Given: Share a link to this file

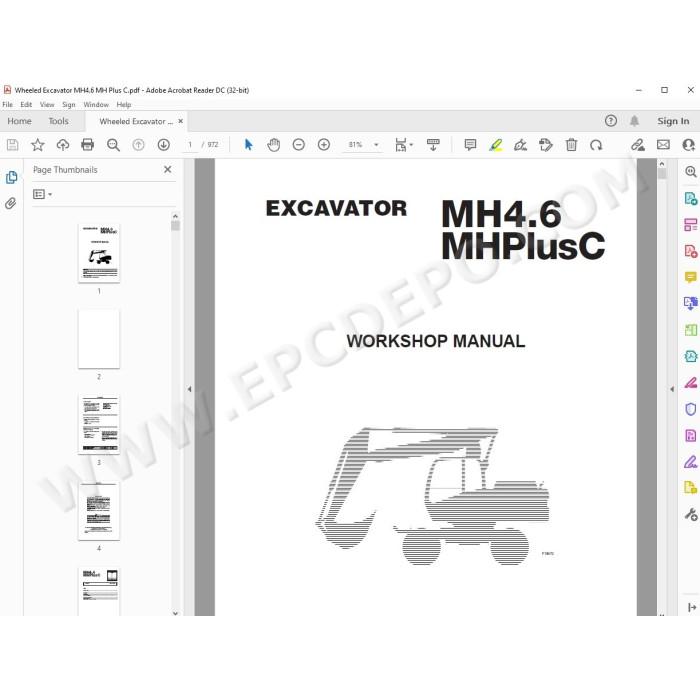Looking at the screenshot, I should [x=638, y=145].
